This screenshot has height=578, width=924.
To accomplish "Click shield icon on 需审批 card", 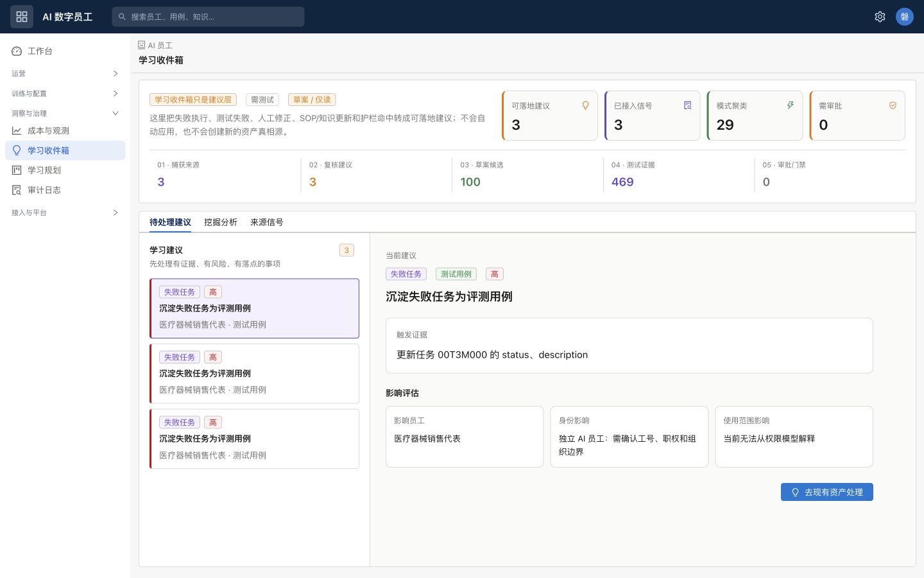I will pyautogui.click(x=893, y=105).
